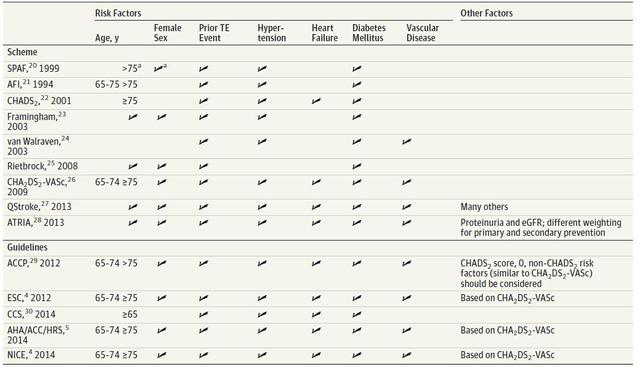The width and height of the screenshot is (640, 367).
Task: Click the Framingham Age checkmark
Action: (133, 117)
